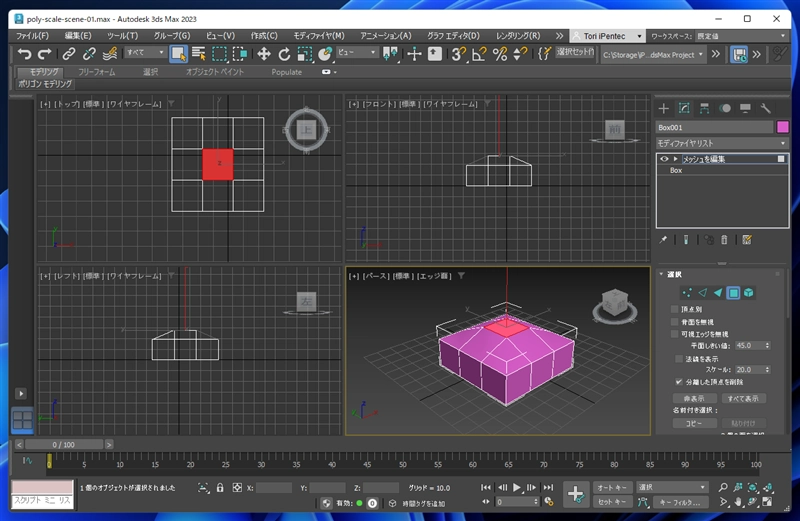The height and width of the screenshot is (521, 800).
Task: Toggle the Percent Snap icon
Action: coord(500,54)
